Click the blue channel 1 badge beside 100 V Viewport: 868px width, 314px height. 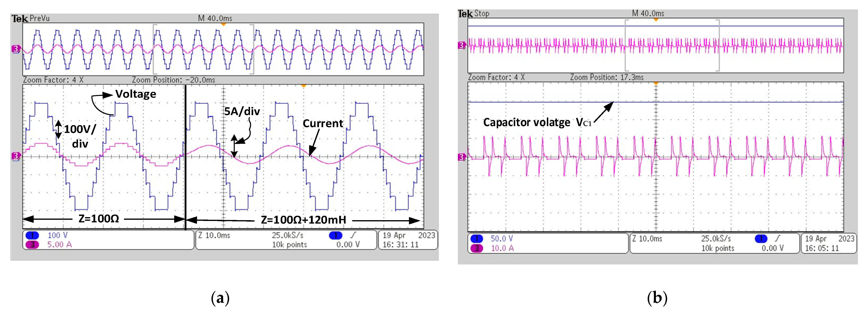[x=32, y=235]
